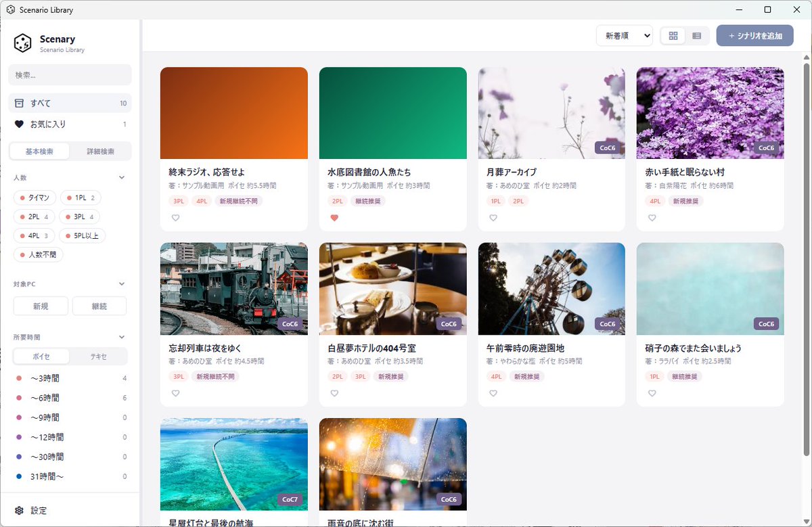
Task: Click CoC6 badge on 月葬アーカイブ card
Action: [608, 148]
